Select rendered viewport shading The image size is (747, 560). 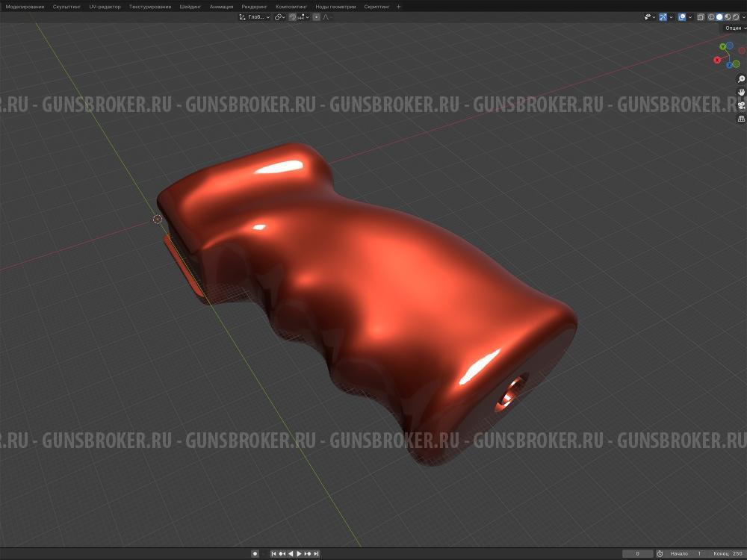(x=736, y=17)
